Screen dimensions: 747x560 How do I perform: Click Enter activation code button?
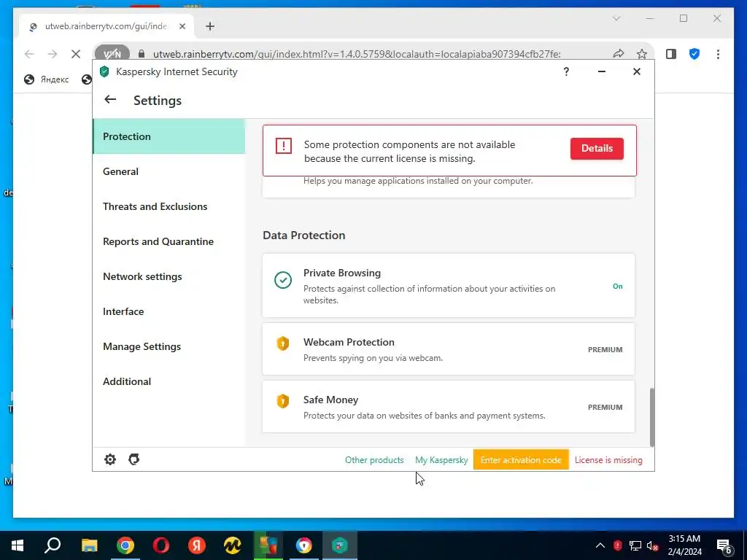(x=521, y=460)
